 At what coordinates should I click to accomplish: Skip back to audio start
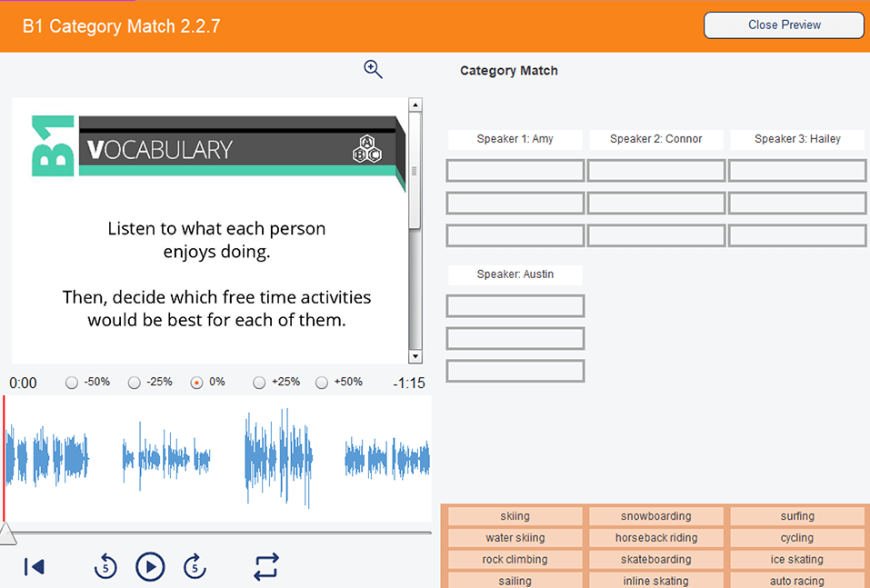[34, 567]
